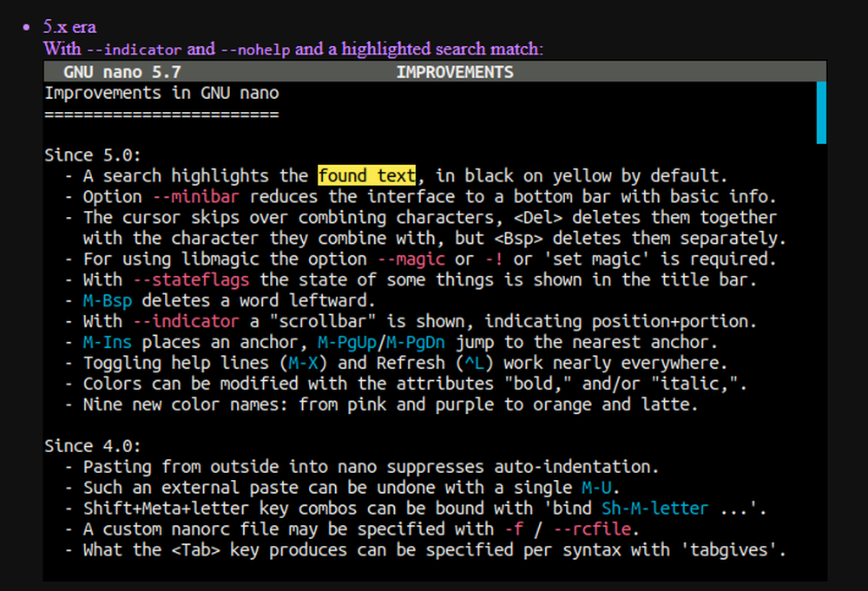Click the cyan 'M-X' shortcut
Image resolution: width=868 pixels, height=591 pixels.
[303, 363]
